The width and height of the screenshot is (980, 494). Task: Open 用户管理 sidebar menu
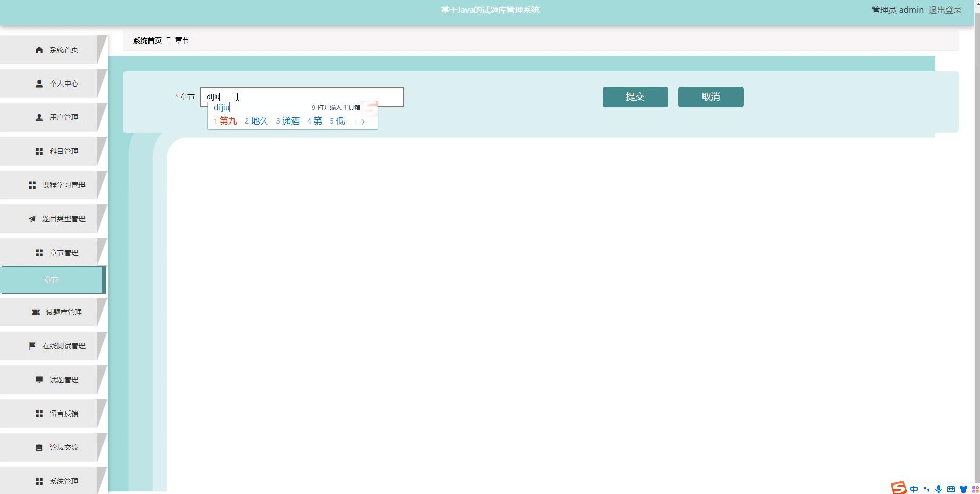[x=53, y=117]
